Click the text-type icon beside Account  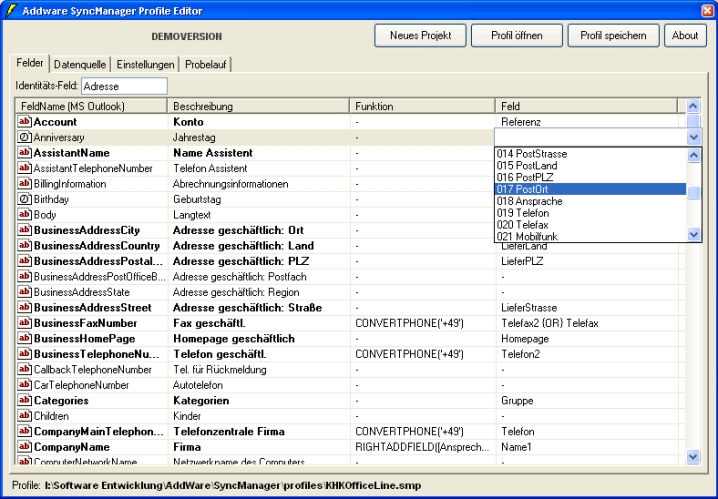click(25, 122)
